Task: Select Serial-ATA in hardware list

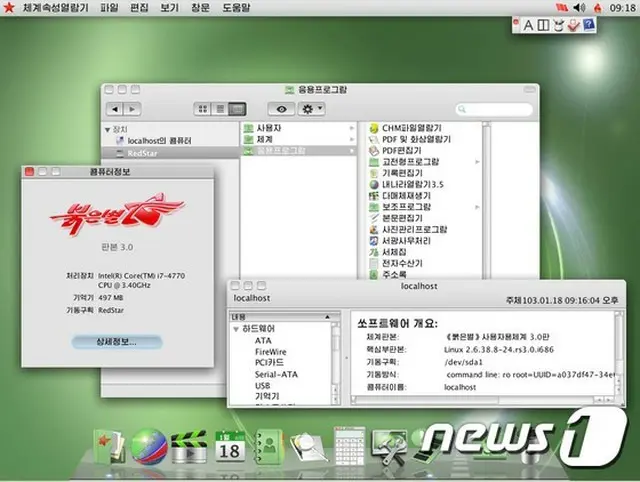Action: 276,374
